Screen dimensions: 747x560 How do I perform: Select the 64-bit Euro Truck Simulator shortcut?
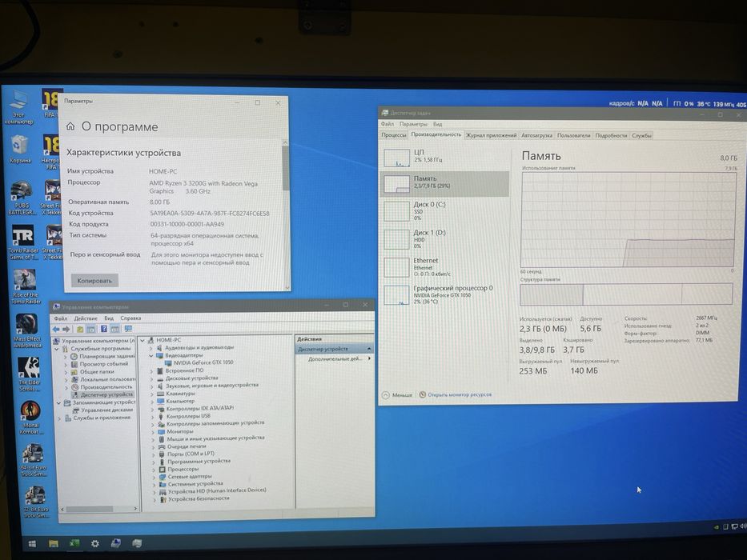34,460
